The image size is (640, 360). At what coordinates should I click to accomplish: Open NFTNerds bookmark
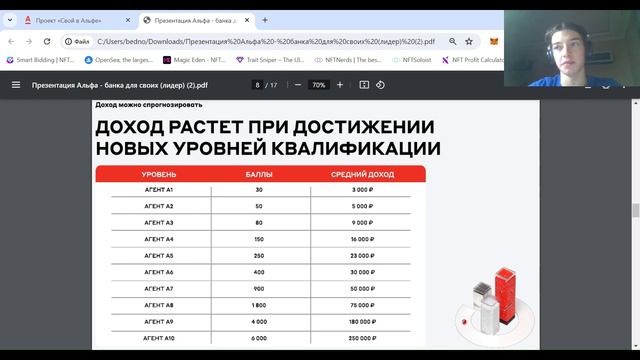pos(348,60)
